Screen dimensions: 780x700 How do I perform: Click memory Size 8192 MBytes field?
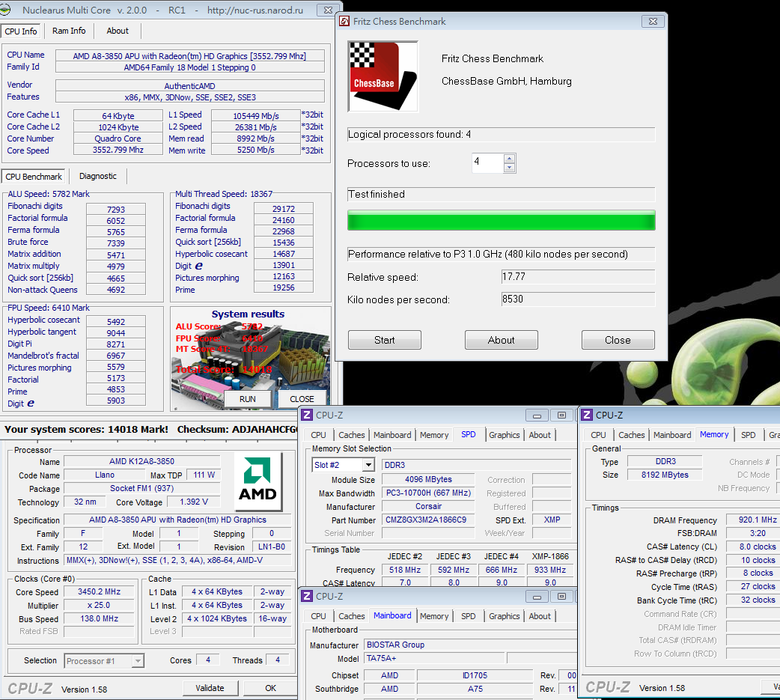665,475
